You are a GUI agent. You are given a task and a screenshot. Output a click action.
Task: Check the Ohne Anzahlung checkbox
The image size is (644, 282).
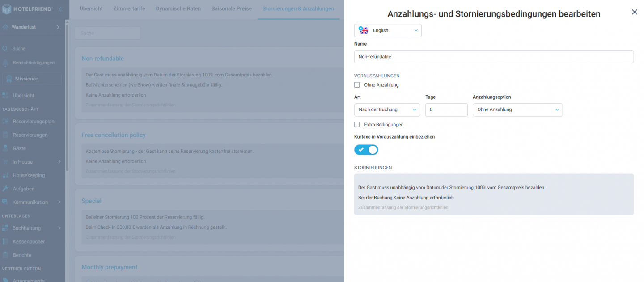click(x=357, y=85)
